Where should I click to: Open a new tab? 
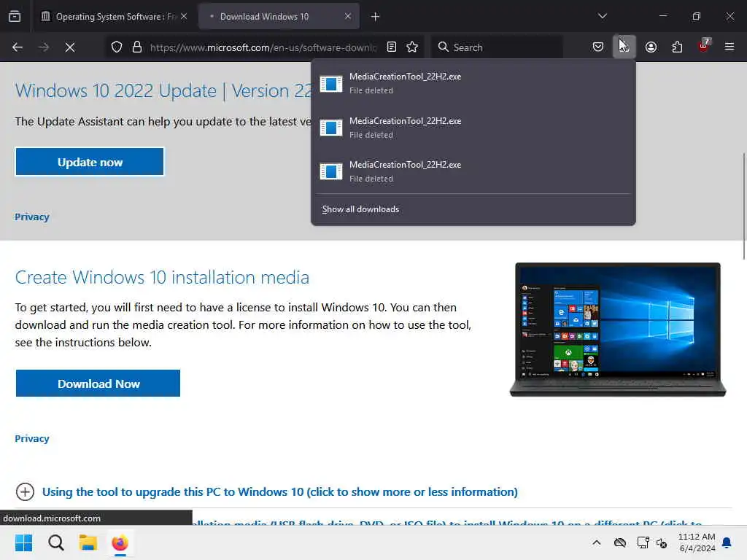pyautogui.click(x=376, y=17)
